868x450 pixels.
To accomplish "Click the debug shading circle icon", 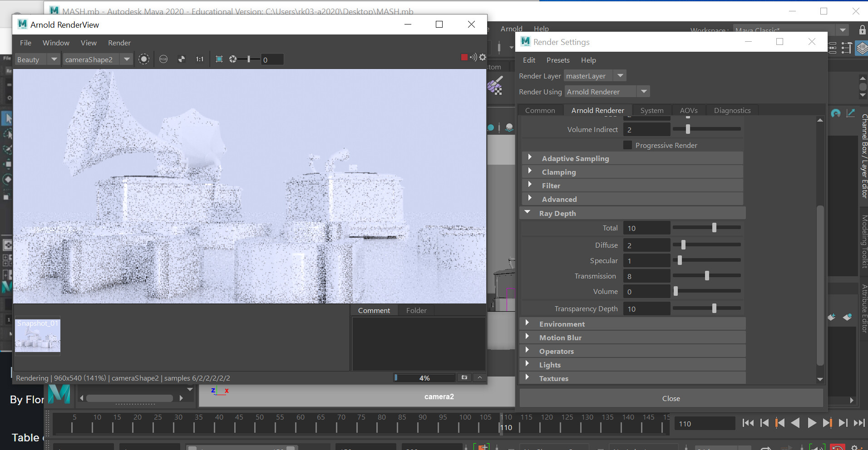I will (x=144, y=59).
